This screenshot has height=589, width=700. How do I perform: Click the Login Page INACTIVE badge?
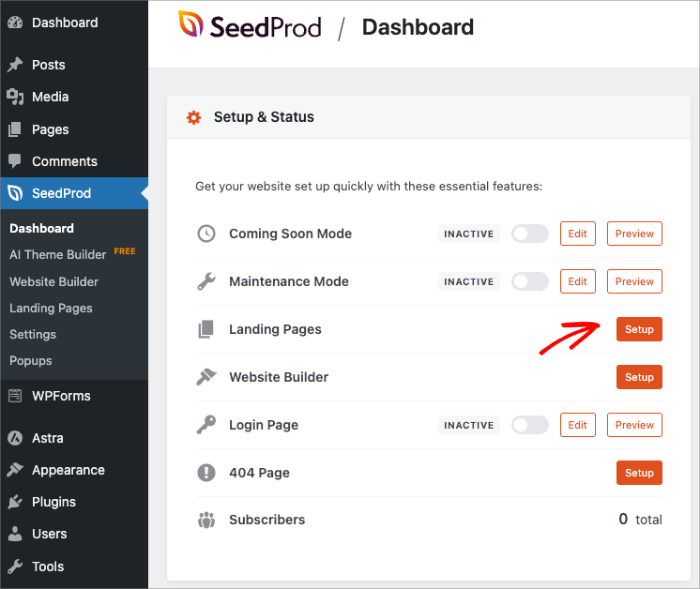coord(469,425)
